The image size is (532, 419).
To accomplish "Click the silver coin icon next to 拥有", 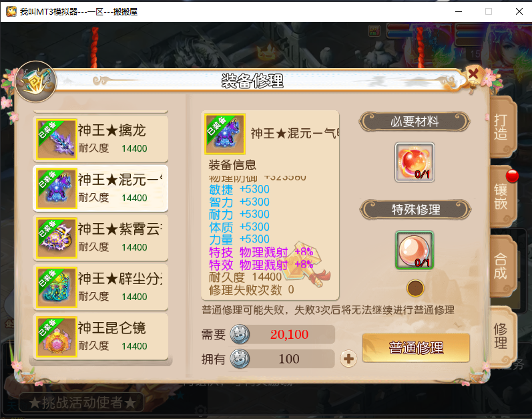I will (240, 359).
